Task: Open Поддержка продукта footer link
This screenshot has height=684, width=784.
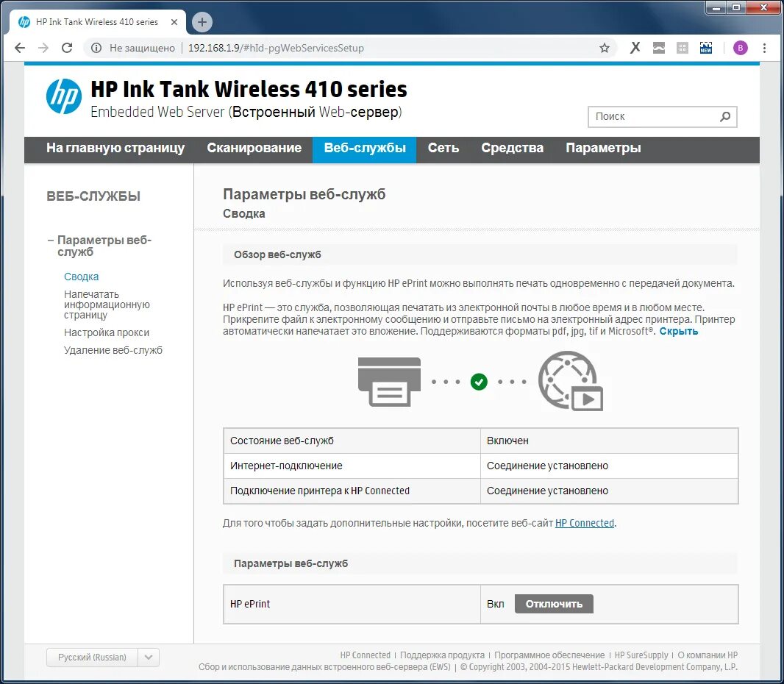Action: [442, 655]
